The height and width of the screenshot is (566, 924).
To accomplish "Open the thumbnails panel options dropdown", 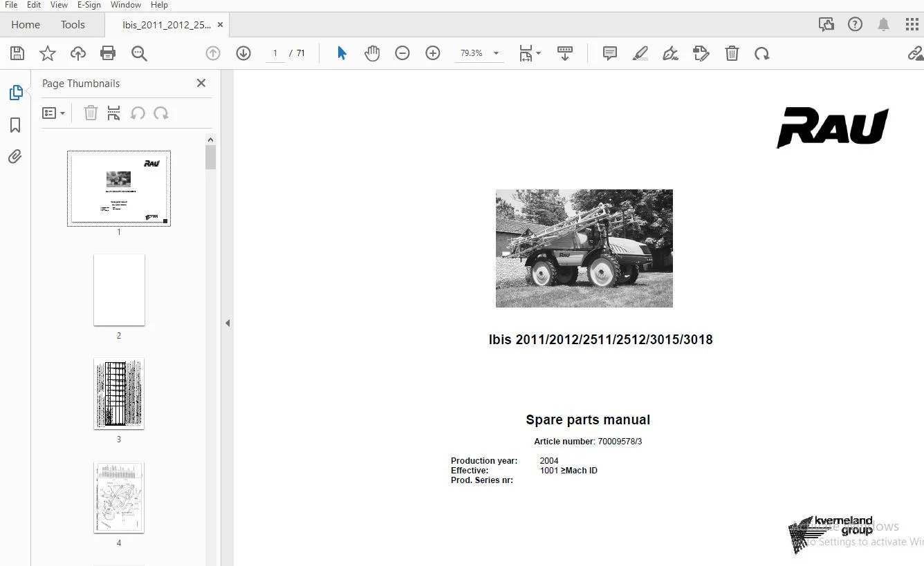I will (x=53, y=113).
